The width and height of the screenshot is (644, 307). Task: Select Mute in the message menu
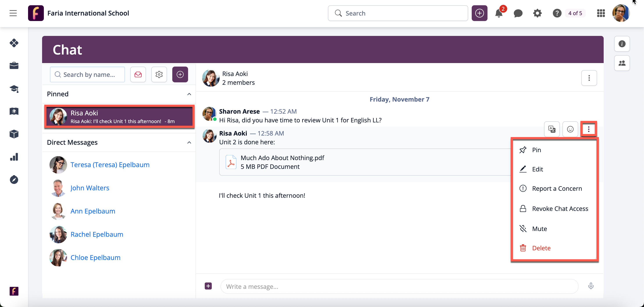tap(539, 229)
